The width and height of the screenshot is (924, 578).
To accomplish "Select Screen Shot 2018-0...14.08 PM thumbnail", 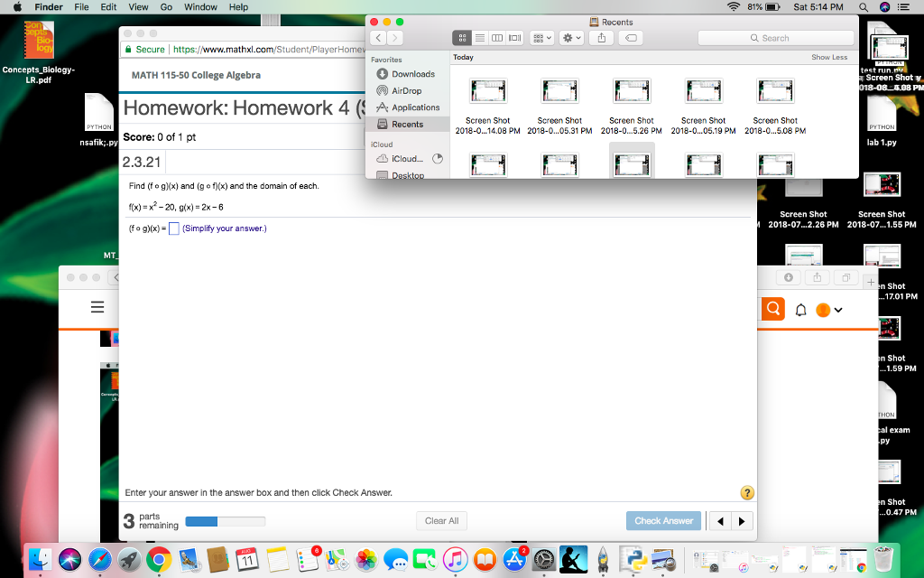I will (488, 91).
